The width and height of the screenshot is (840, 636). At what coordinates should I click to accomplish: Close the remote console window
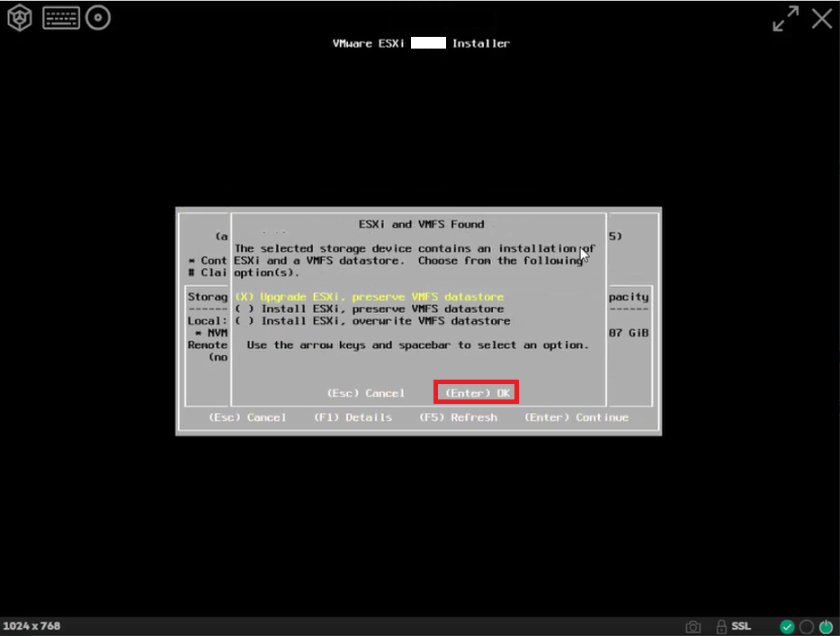point(821,17)
